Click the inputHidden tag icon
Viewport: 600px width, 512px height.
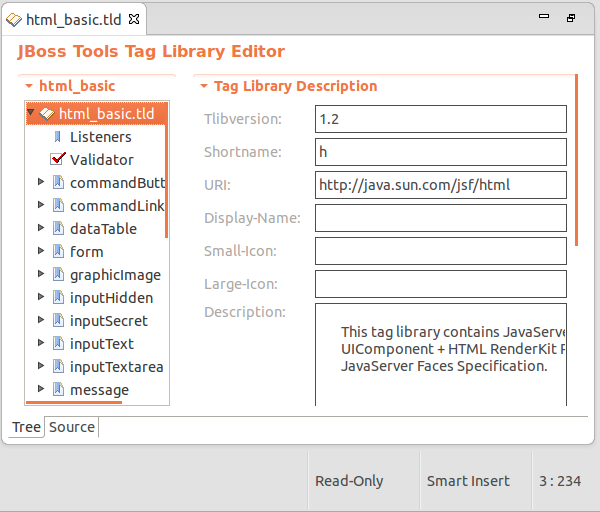(x=58, y=297)
